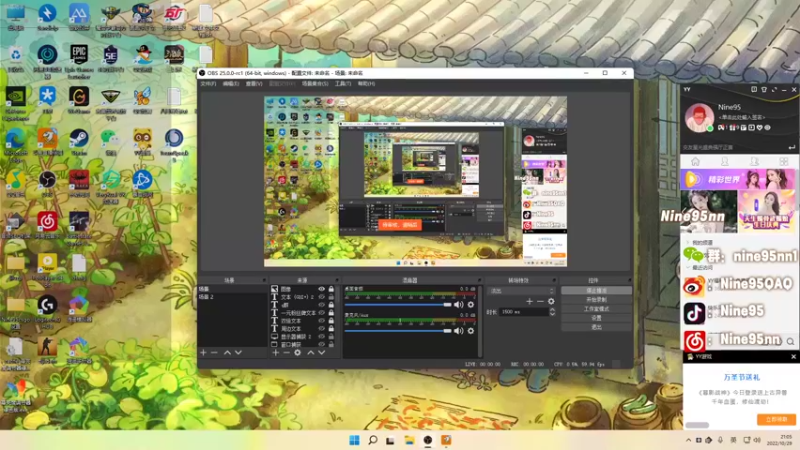Toggle visibility of 显示器捕获 2 source
The image size is (800, 450).
(x=321, y=337)
